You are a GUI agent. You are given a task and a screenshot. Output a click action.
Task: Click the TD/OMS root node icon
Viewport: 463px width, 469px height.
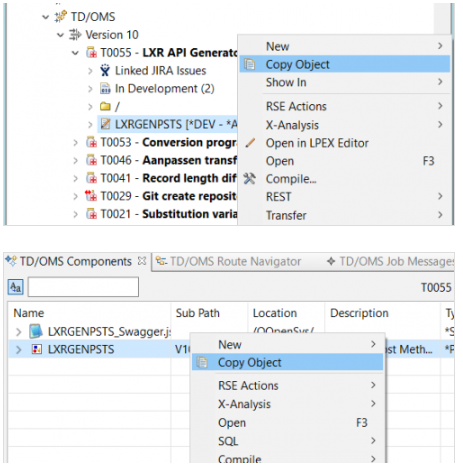tap(61, 16)
